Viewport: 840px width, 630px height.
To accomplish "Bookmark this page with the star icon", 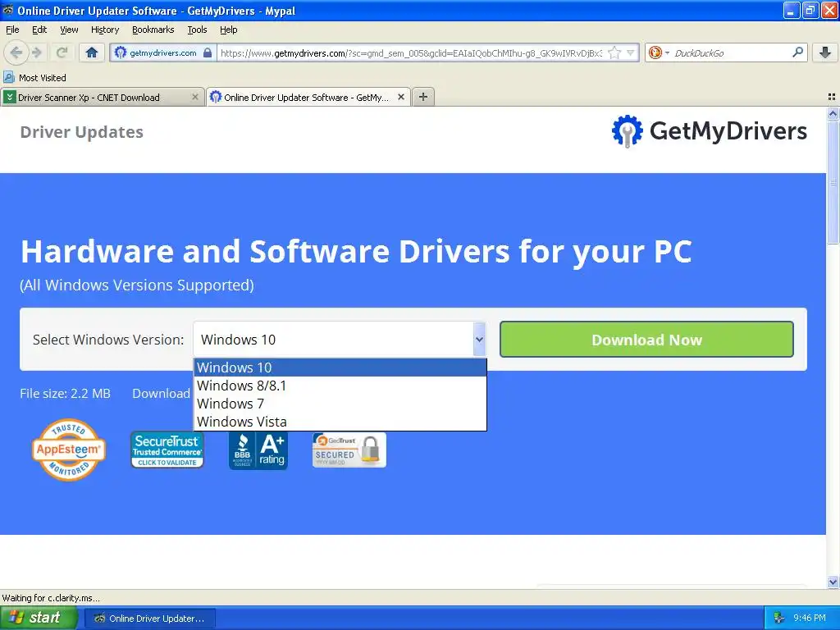I will click(x=614, y=52).
